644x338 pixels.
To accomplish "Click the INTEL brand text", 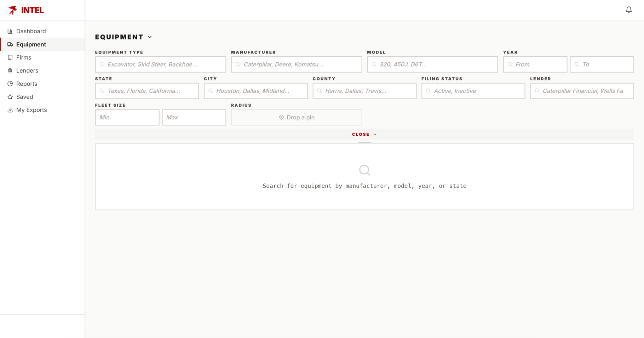I will point(33,10).
